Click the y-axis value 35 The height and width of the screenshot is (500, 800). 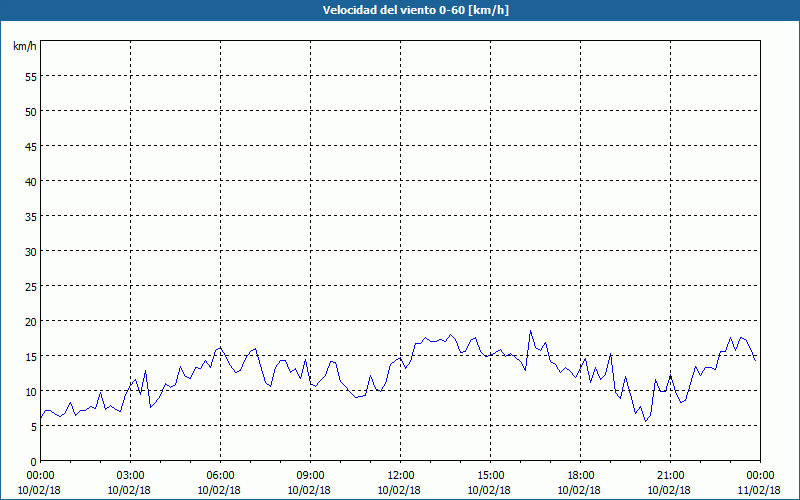pos(31,216)
